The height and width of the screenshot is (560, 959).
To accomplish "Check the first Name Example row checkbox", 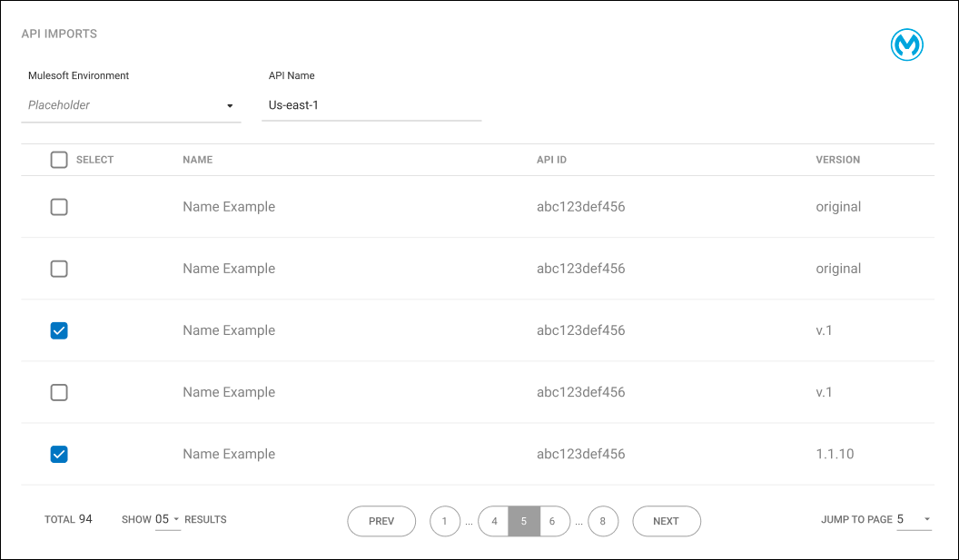I will (x=59, y=206).
